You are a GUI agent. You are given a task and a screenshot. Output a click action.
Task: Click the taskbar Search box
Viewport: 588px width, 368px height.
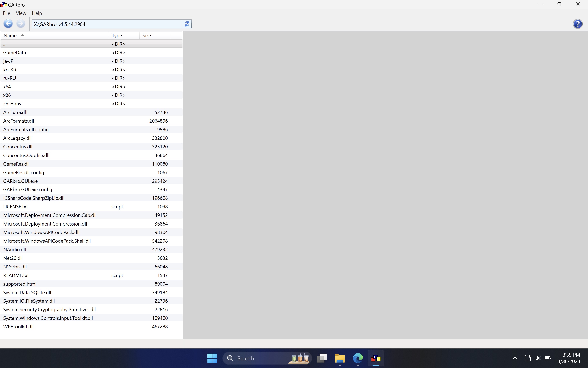[x=267, y=358]
